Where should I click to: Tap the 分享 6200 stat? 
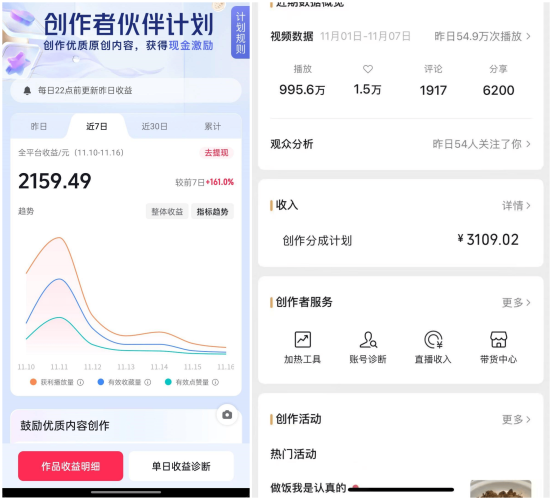(498, 81)
